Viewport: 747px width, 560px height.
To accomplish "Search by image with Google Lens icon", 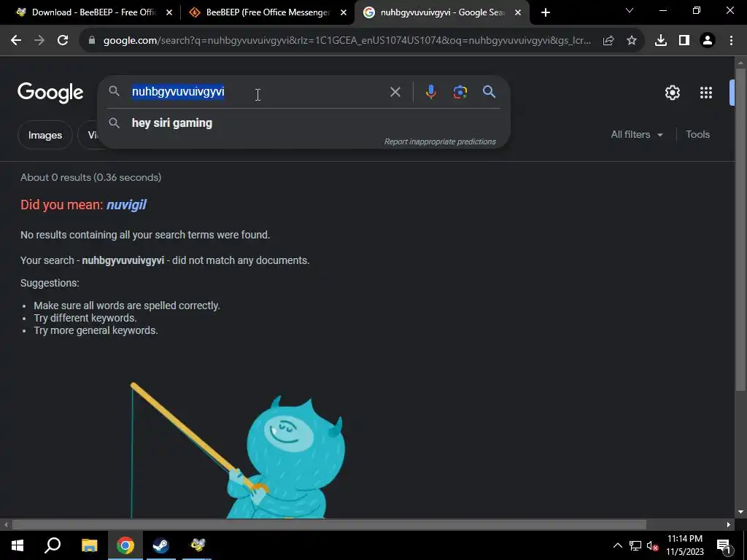I will [460, 92].
